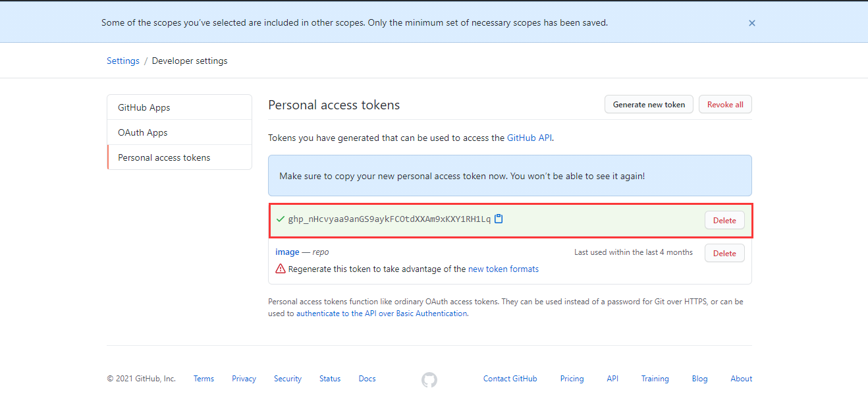Click Developer settings breadcrumb text
Image resolution: width=868 pixels, height=409 pixels.
click(x=190, y=61)
